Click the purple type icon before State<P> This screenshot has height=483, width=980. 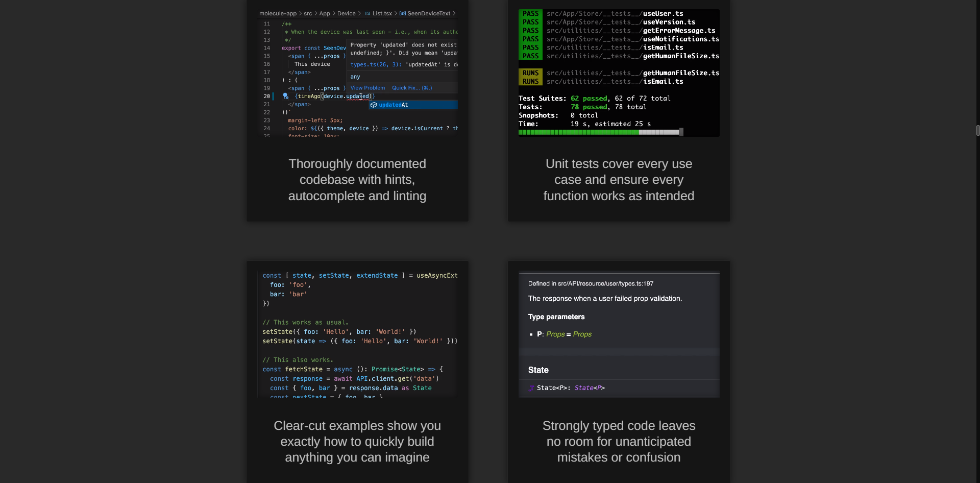pos(531,388)
